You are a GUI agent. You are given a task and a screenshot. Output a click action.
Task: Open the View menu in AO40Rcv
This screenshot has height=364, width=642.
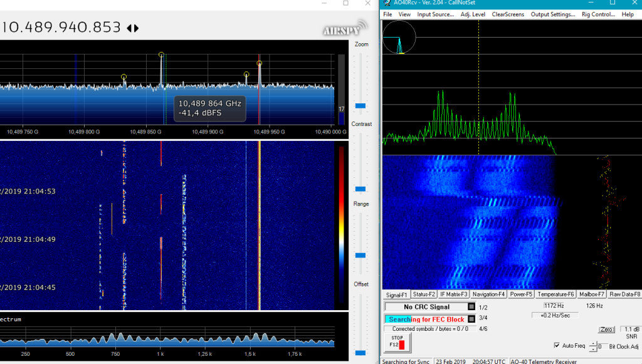404,14
